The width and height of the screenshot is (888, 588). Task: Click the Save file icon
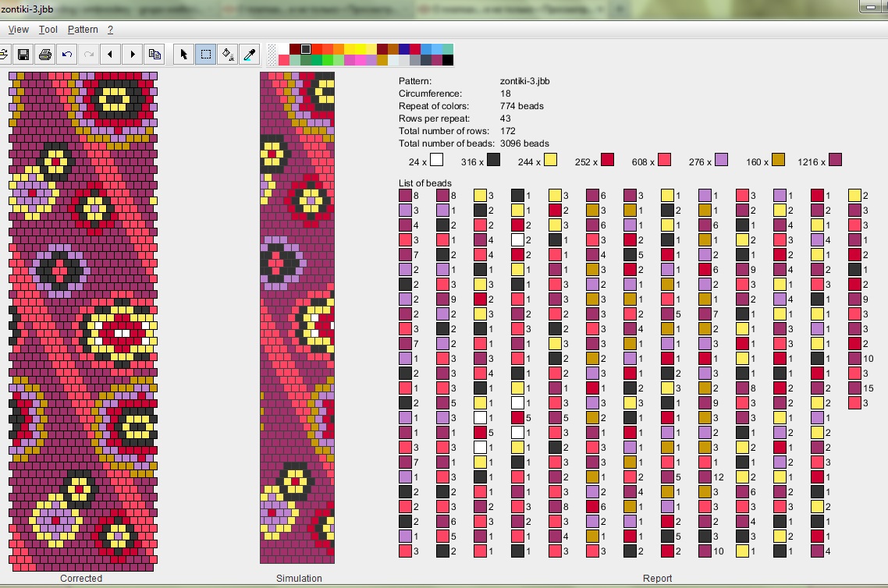point(23,55)
